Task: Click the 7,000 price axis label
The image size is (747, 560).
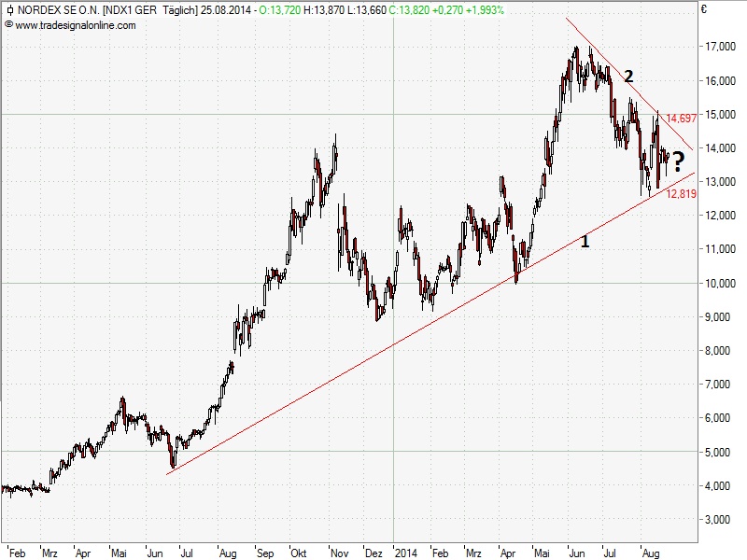Action: (x=718, y=385)
